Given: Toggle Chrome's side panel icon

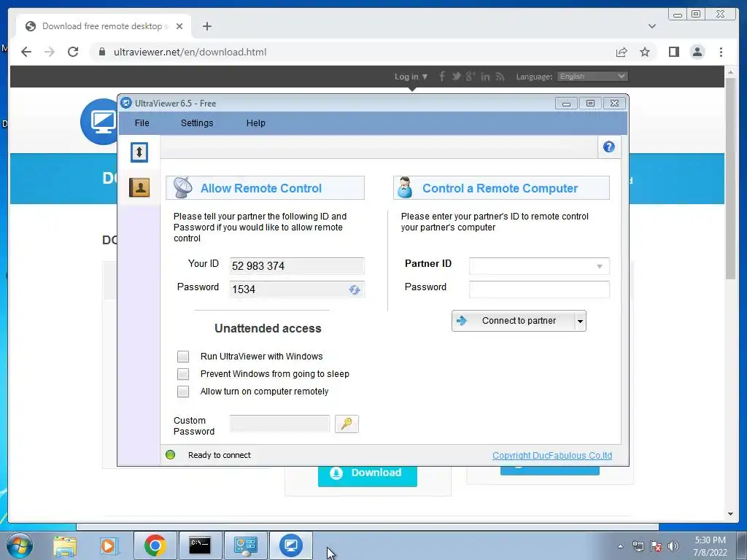Looking at the screenshot, I should pyautogui.click(x=673, y=52).
